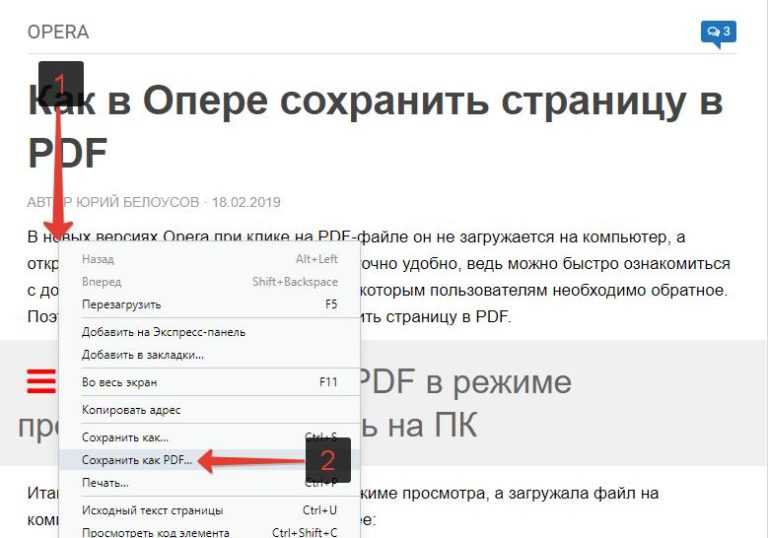Choose Назад in the context menu
Image resolution: width=768 pixels, height=538 pixels.
click(x=210, y=259)
